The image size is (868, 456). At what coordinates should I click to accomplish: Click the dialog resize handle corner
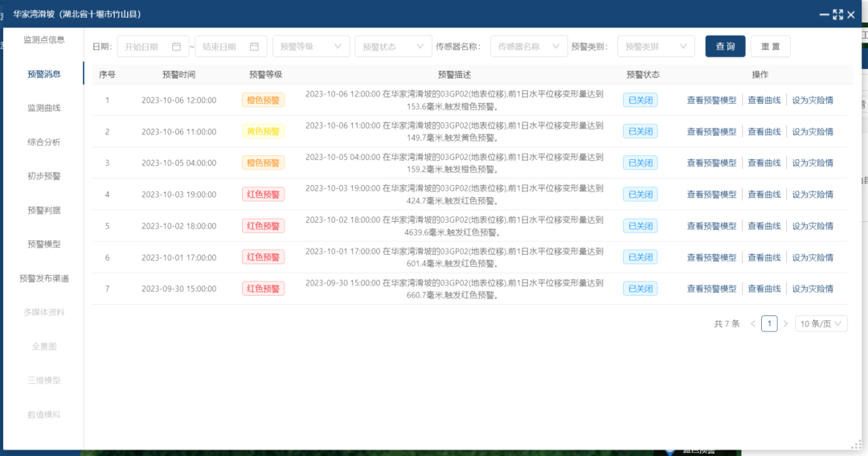(857, 445)
